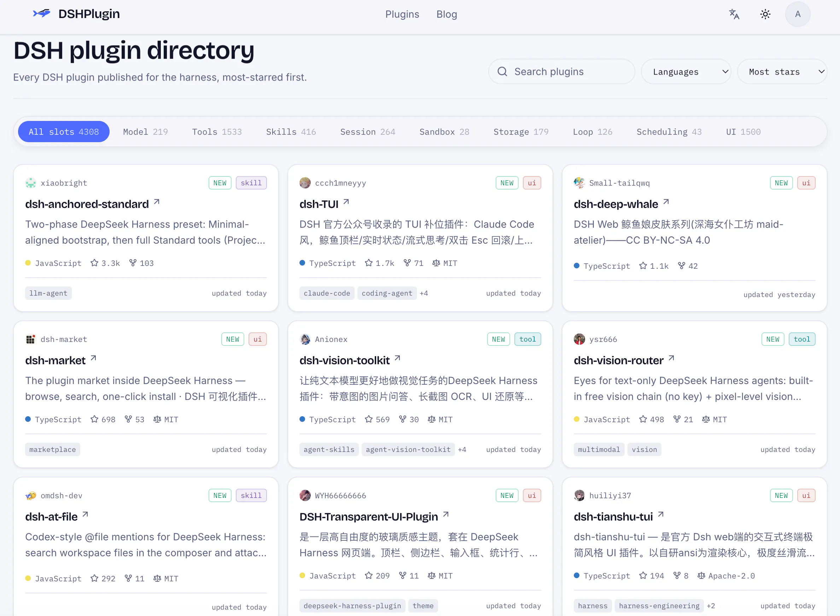This screenshot has height=616, width=840.
Task: Select the Session 264 filter tab
Action: click(368, 132)
